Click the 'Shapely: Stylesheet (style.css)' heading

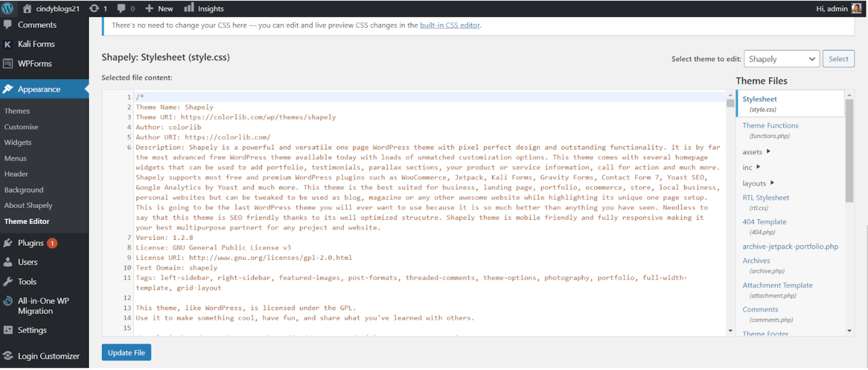[165, 57]
